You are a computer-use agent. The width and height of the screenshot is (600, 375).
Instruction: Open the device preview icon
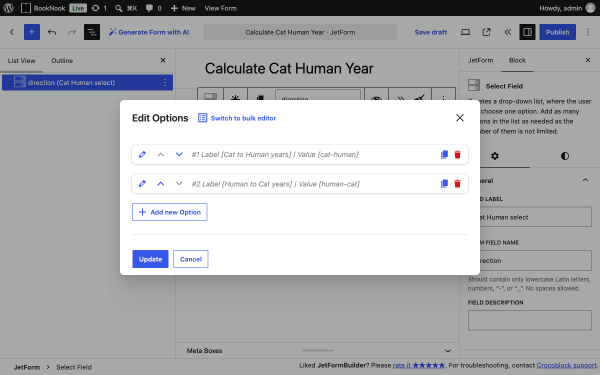pyautogui.click(x=465, y=32)
